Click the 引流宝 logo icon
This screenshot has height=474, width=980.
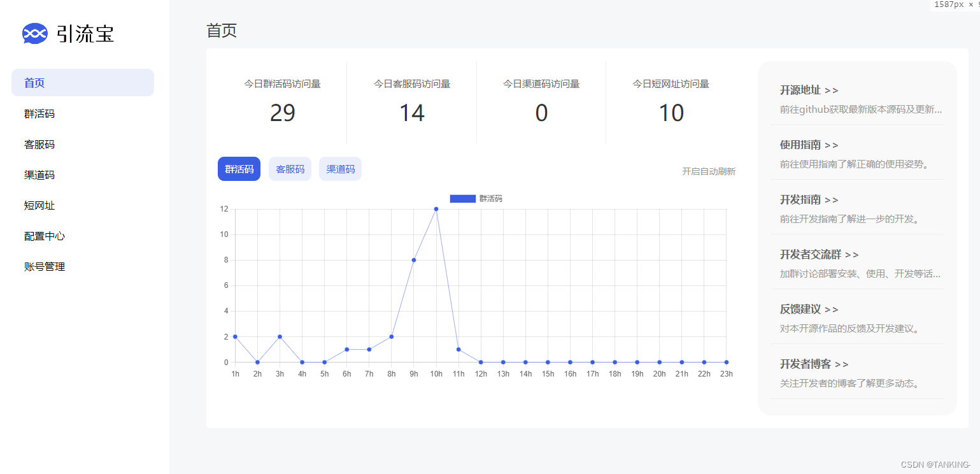point(35,33)
